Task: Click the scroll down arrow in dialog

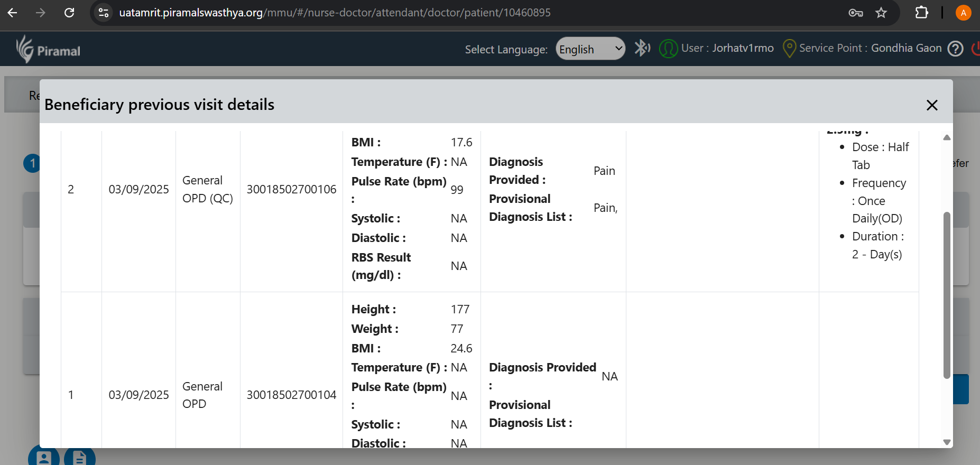Action: (947, 442)
